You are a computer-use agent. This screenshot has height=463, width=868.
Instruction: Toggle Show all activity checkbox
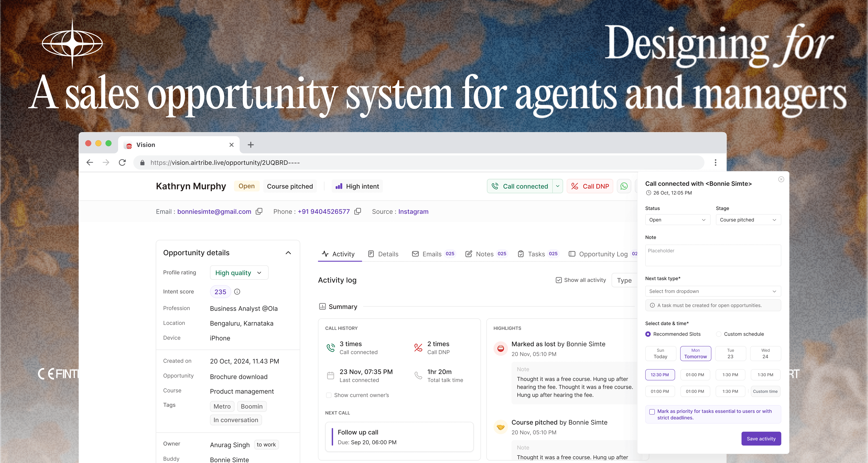point(559,280)
